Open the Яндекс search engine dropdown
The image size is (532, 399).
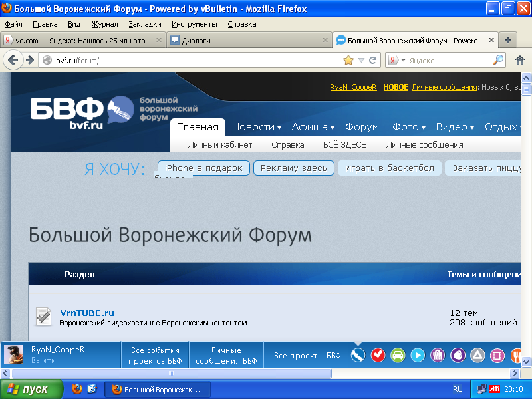[404, 61]
